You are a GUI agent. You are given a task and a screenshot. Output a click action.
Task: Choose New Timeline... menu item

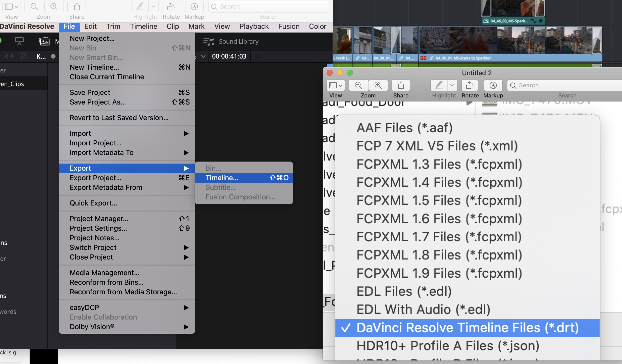tap(127, 67)
